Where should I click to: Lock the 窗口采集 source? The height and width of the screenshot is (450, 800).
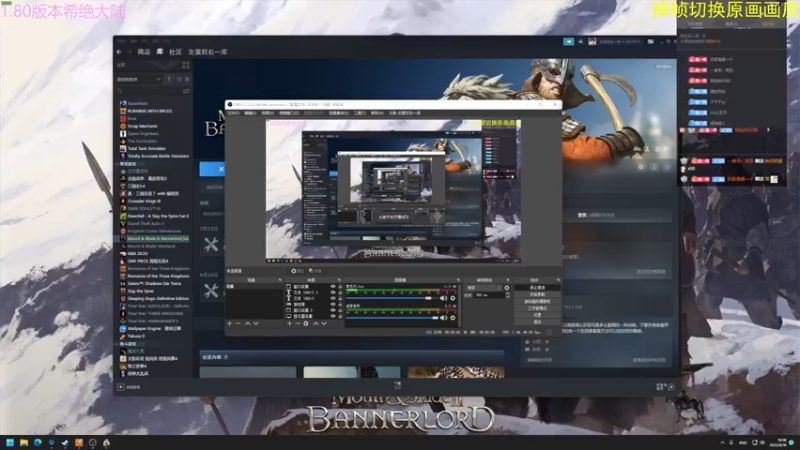[x=340, y=287]
